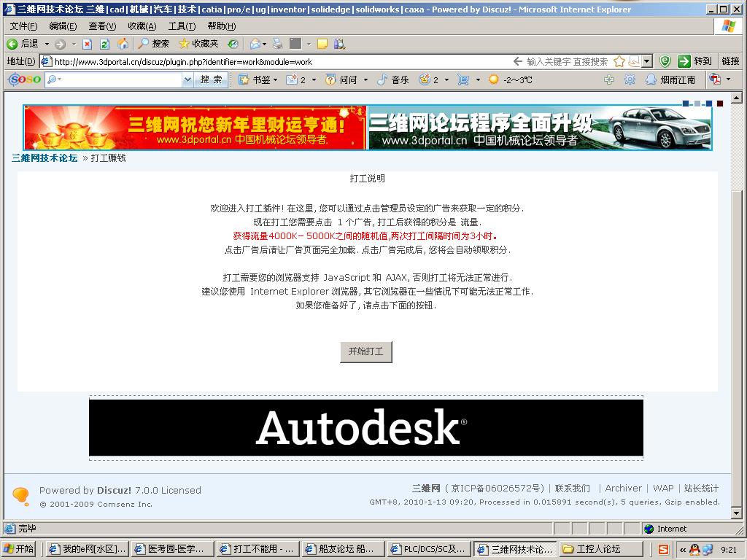Screen dimensions: 747x560
Task: Click the gray square toolbar icon
Action: tap(296, 43)
